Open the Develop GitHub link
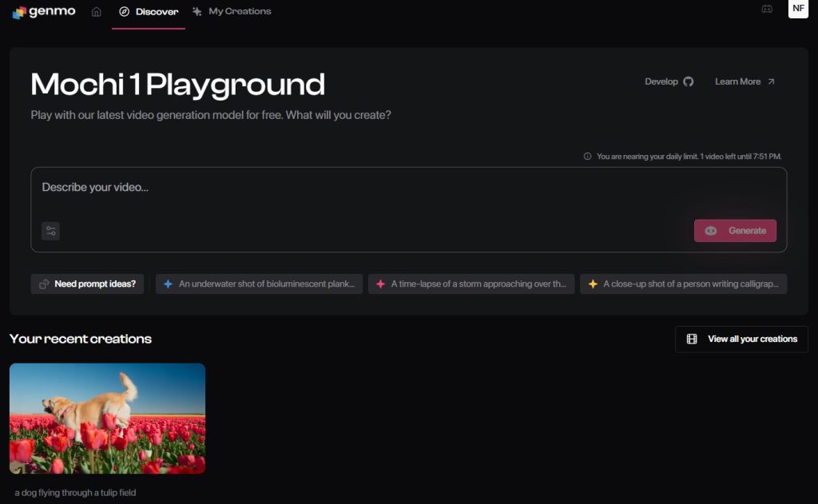The image size is (818, 504). (669, 81)
